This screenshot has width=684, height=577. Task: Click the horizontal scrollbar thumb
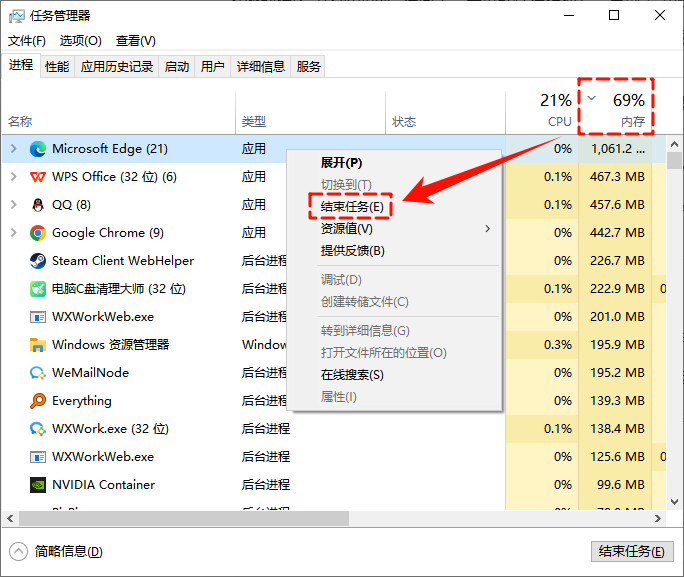pyautogui.click(x=184, y=519)
